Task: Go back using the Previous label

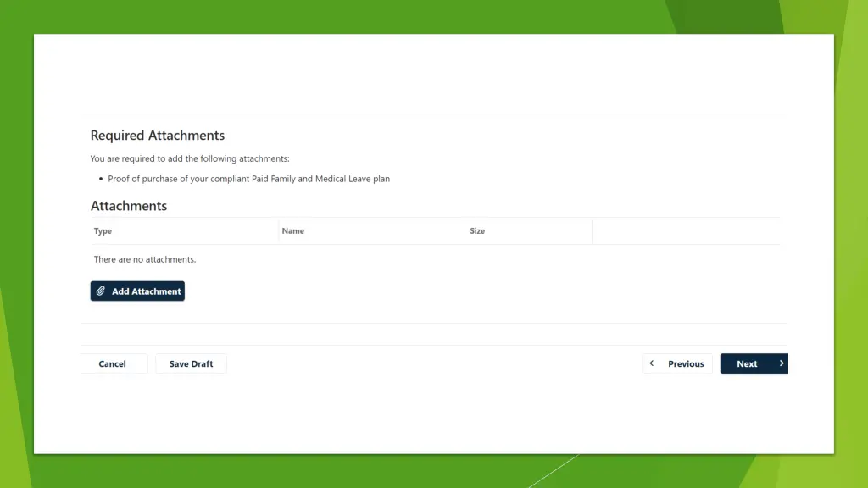Action: coord(686,364)
